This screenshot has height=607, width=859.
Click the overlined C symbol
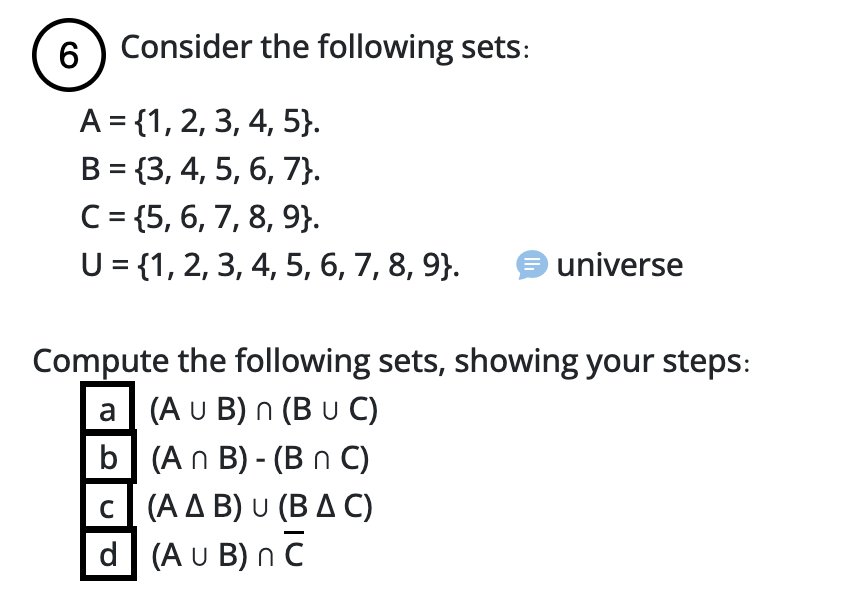click(294, 551)
